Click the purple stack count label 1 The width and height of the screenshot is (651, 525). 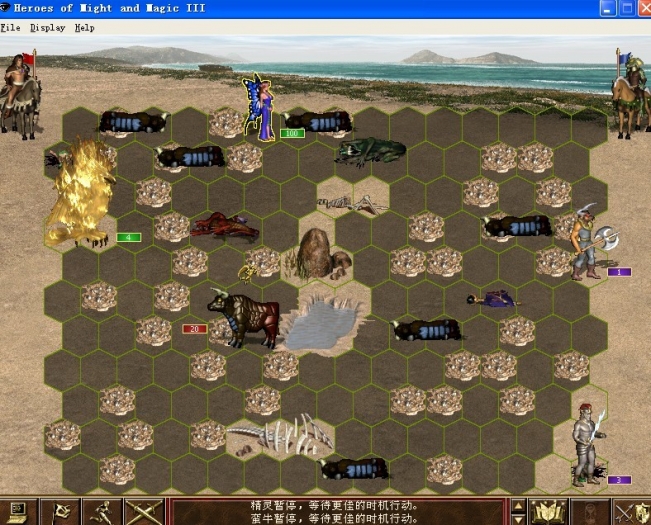pos(619,272)
